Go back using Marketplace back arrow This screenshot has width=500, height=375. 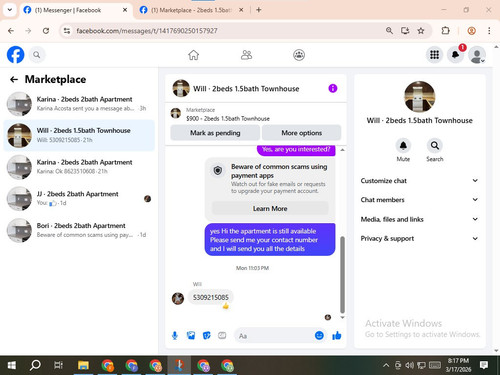click(x=14, y=79)
